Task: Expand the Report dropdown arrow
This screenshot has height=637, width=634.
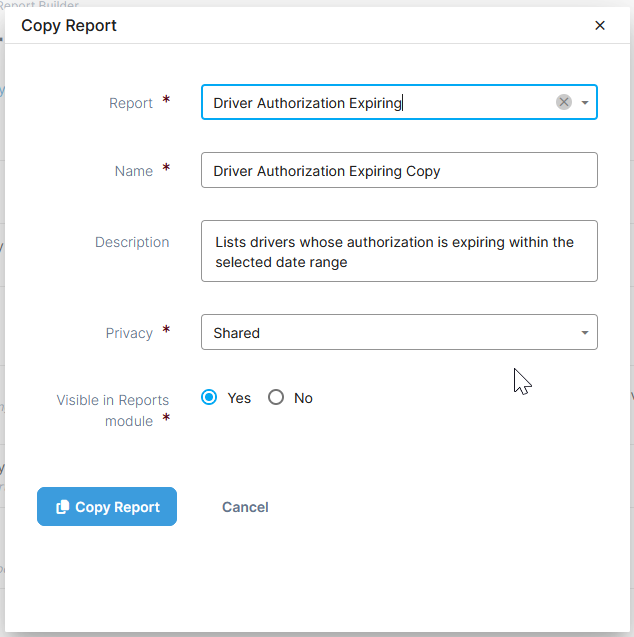Action: point(584,102)
